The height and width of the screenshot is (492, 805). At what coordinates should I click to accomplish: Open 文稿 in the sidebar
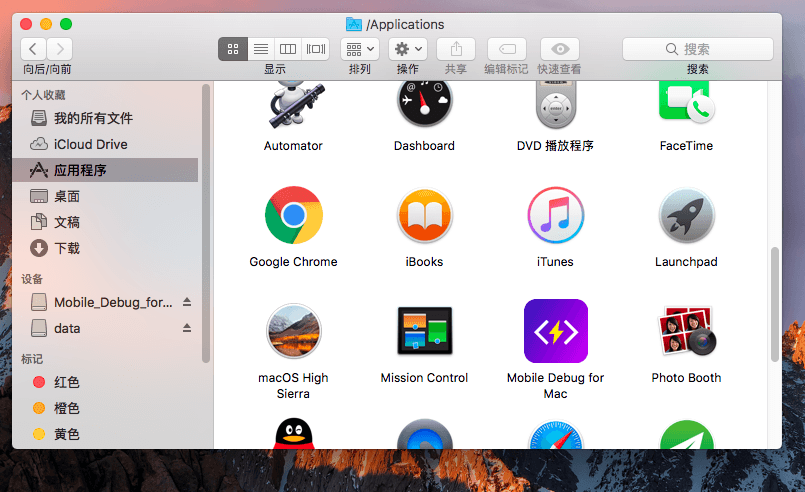click(105, 222)
